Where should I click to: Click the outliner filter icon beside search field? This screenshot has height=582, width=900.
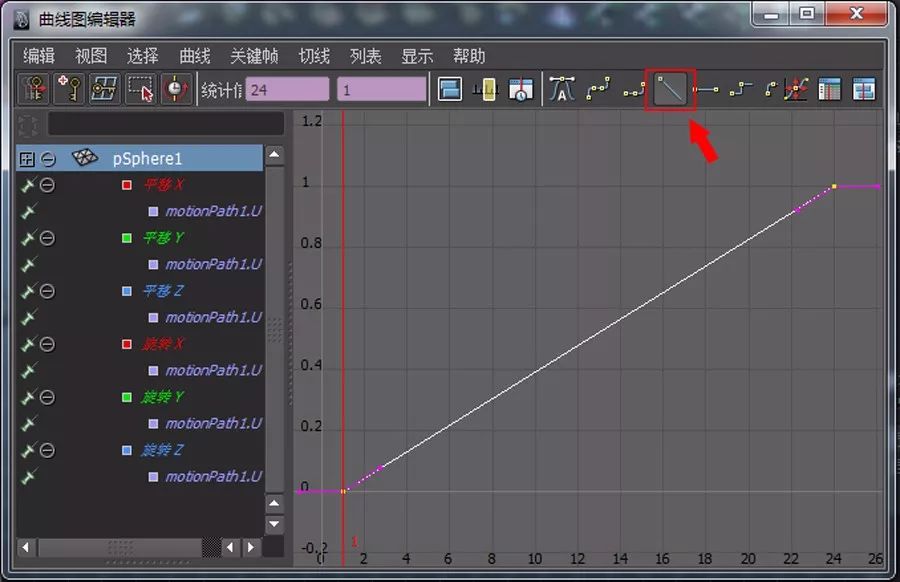pos(28,126)
